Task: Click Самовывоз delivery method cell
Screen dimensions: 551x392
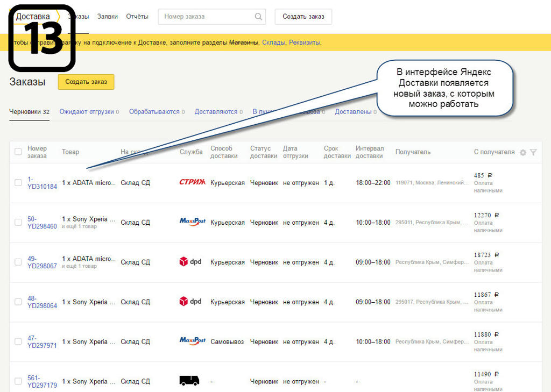Action: pos(227,341)
